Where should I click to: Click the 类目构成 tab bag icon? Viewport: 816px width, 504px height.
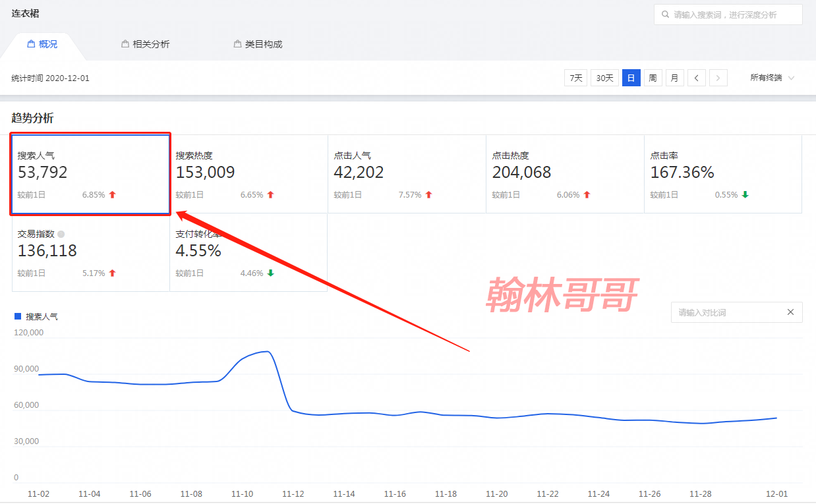click(237, 44)
